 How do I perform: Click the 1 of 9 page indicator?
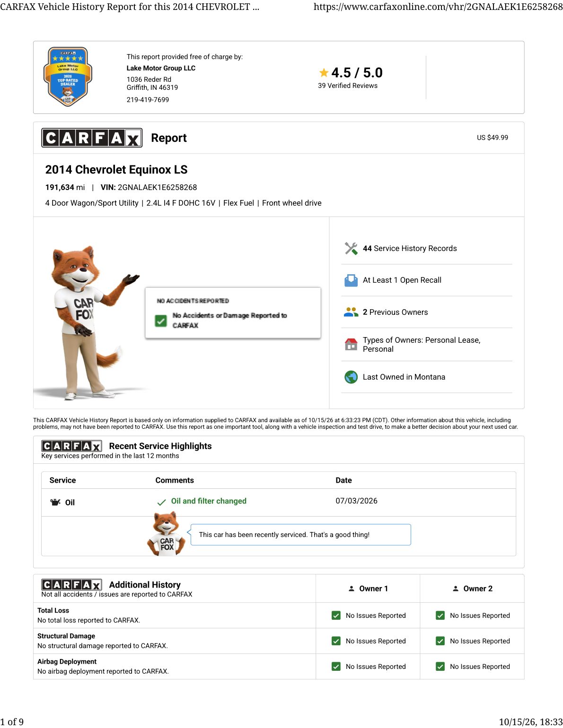click(x=12, y=722)
